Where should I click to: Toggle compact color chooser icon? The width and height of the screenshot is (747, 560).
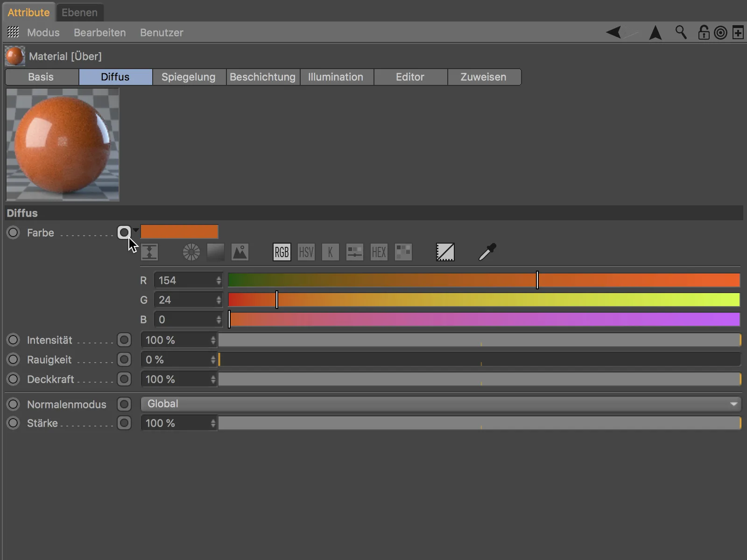click(x=149, y=252)
